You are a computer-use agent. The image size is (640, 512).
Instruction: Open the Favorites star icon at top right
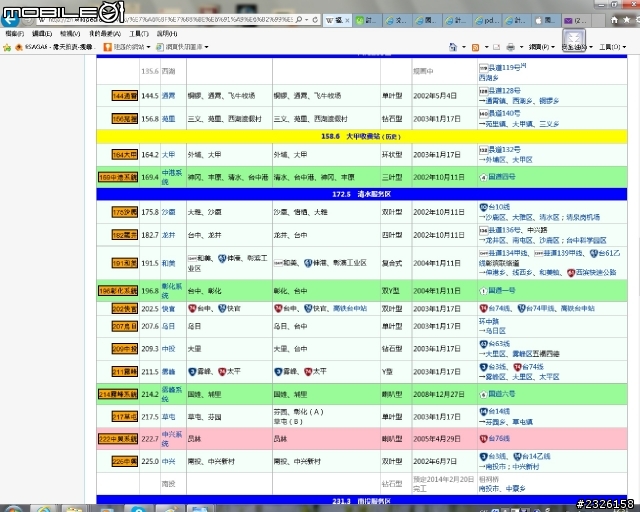tap(627, 20)
